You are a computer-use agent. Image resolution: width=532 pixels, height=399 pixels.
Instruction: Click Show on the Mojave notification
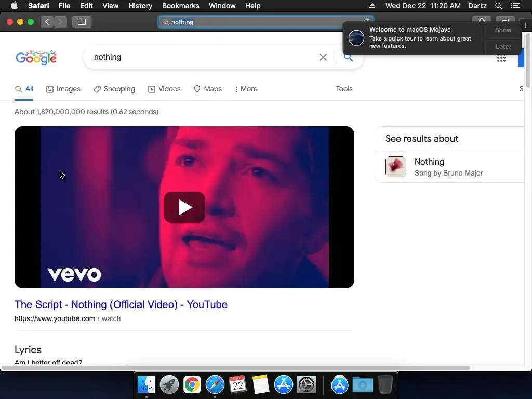(x=503, y=30)
